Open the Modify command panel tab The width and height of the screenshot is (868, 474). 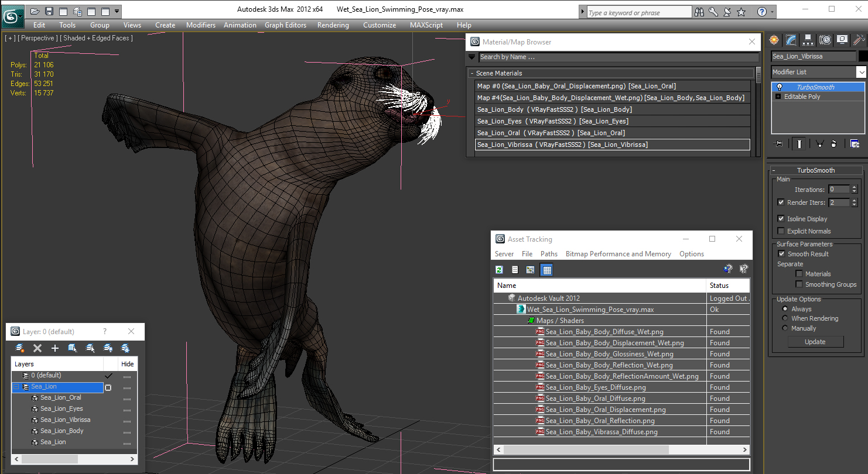(x=791, y=40)
